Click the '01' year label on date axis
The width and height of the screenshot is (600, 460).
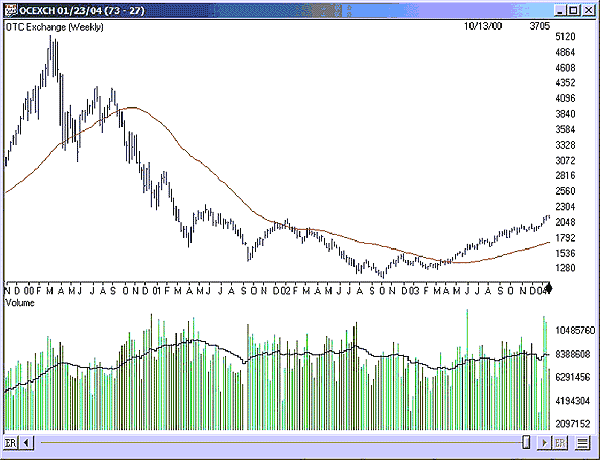coord(156,291)
